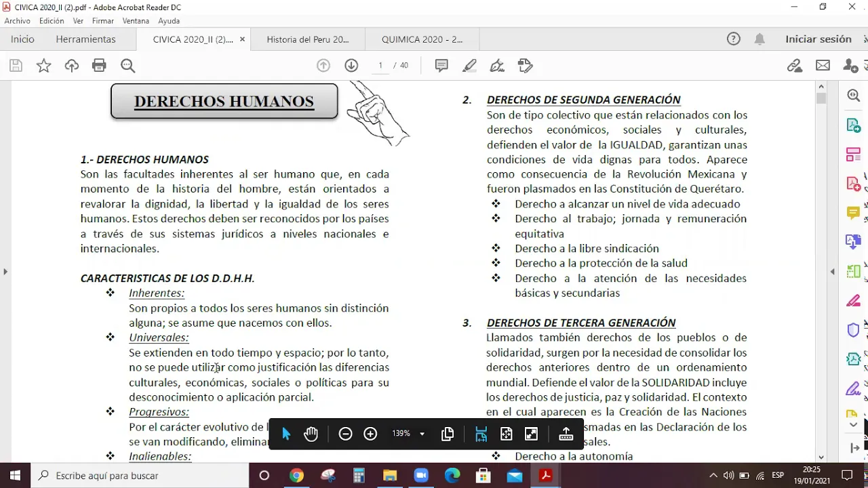Show hidden system tray icons chevron
Viewport: 868px width, 488px height.
coord(713,476)
